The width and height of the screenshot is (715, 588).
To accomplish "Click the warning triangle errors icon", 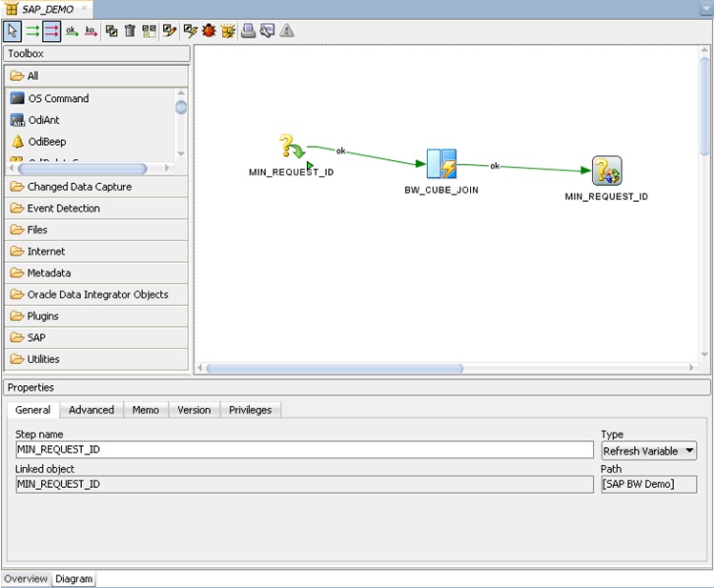I will click(287, 31).
